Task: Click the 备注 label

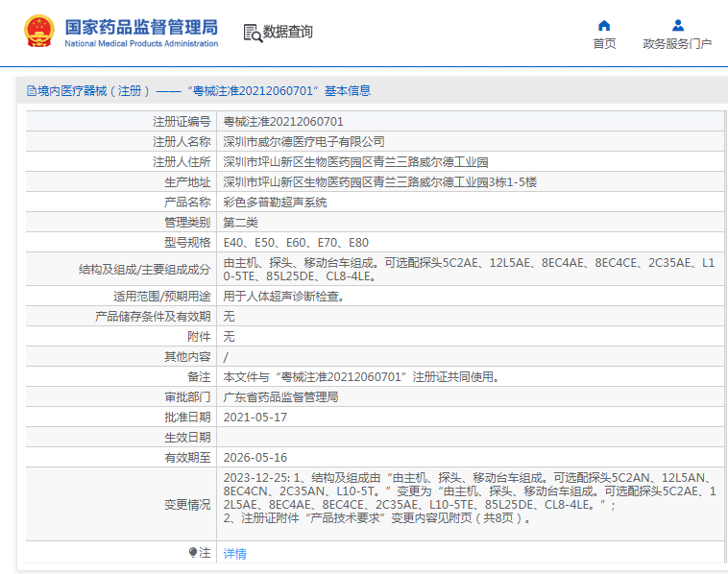Action: (x=199, y=377)
